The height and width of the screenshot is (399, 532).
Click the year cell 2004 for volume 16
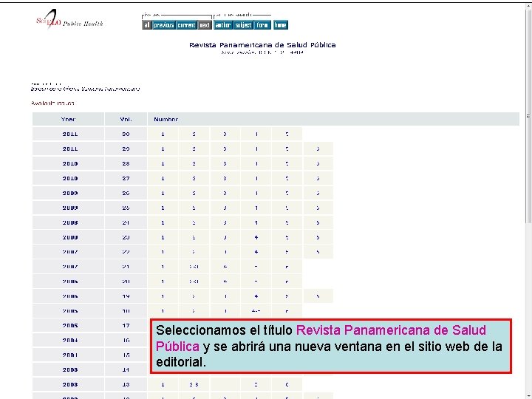tap(70, 341)
